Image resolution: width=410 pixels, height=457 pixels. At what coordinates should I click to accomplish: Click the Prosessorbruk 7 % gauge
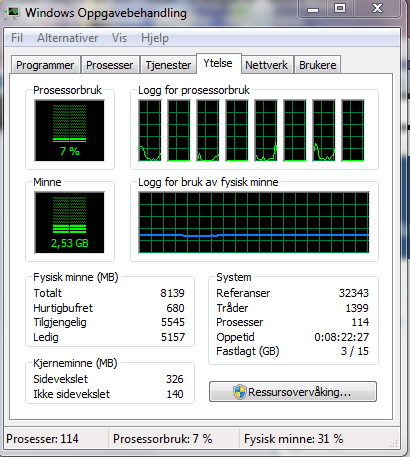pyautogui.click(x=69, y=131)
